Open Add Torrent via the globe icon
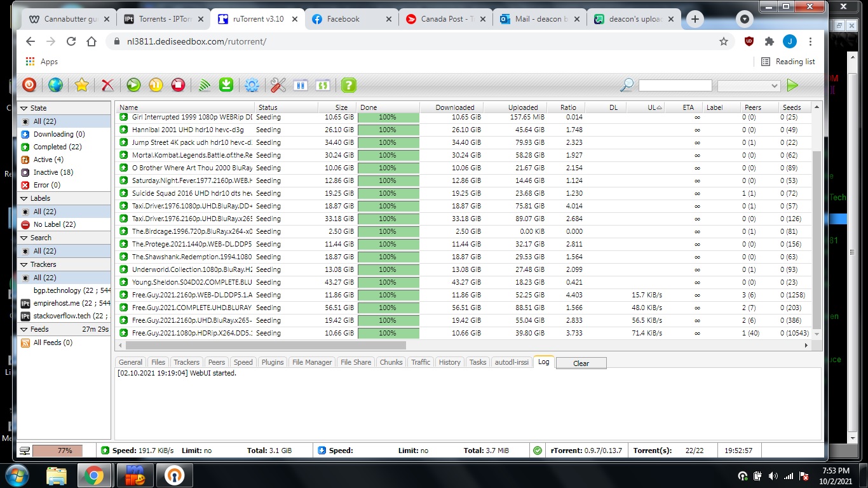This screenshot has width=868, height=488. pyautogui.click(x=55, y=85)
